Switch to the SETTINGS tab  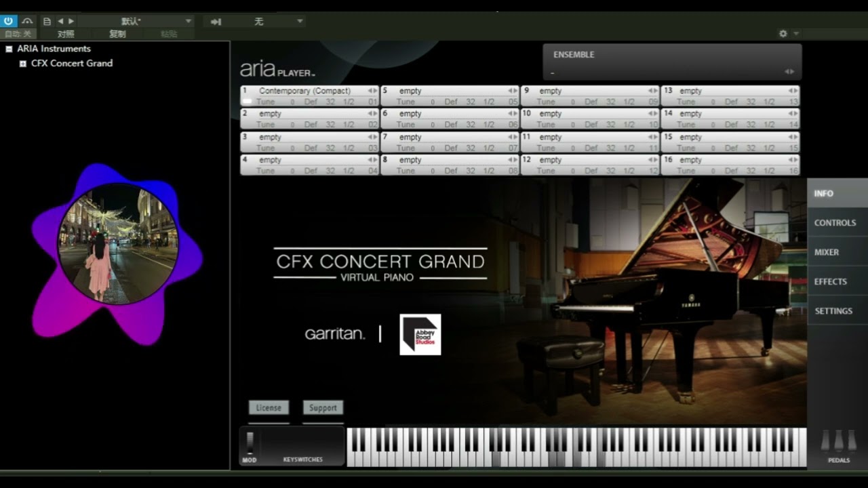[x=837, y=310]
